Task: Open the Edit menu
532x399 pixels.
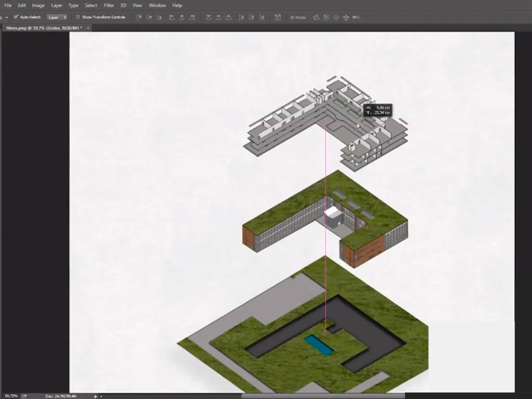Action: 22,5
